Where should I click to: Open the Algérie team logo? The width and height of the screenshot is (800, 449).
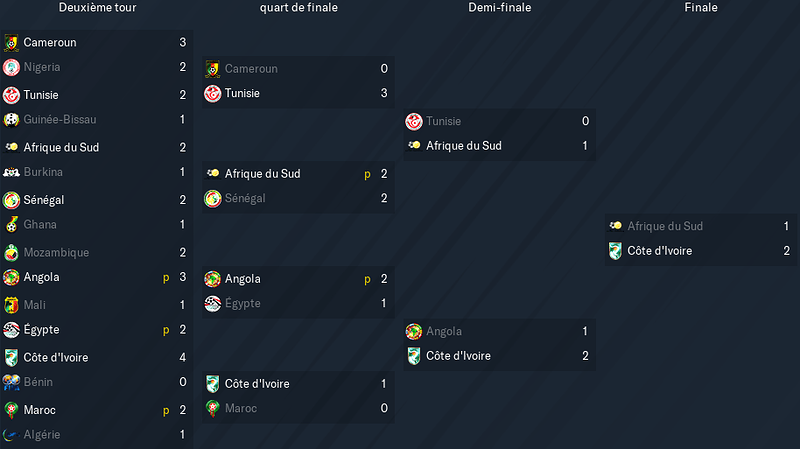click(11, 435)
